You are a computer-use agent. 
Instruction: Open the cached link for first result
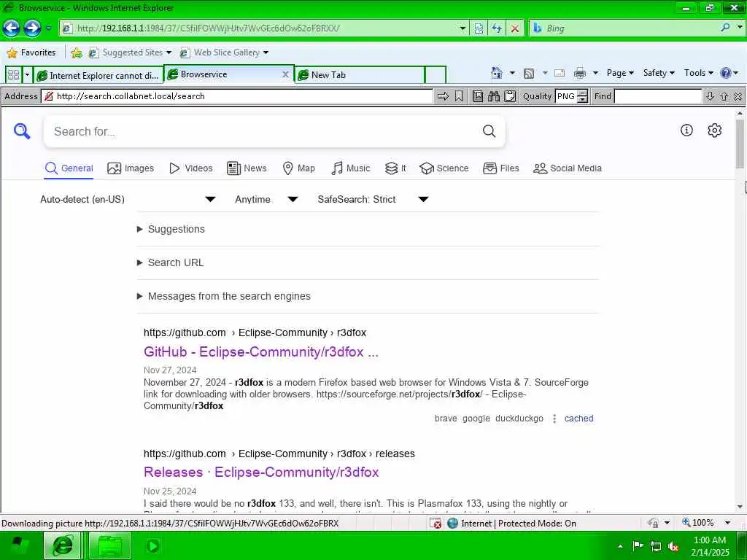578,419
